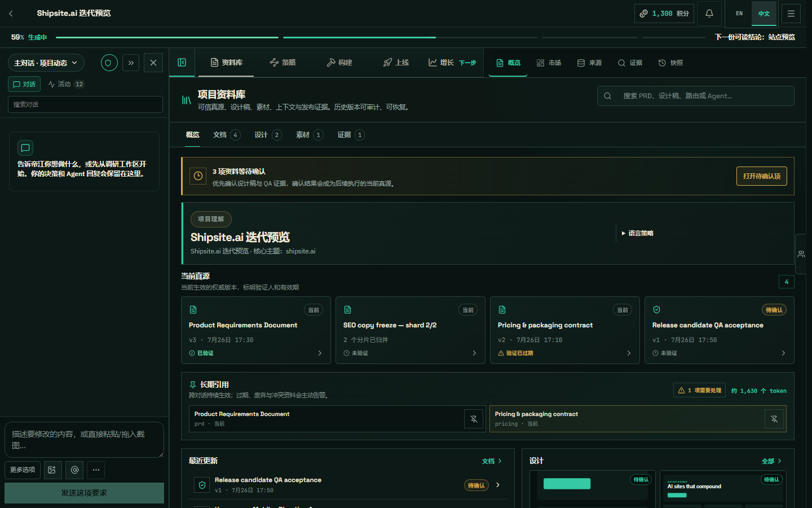This screenshot has height=508, width=812.
Task: Click the shield icon in chat header
Action: 109,63
